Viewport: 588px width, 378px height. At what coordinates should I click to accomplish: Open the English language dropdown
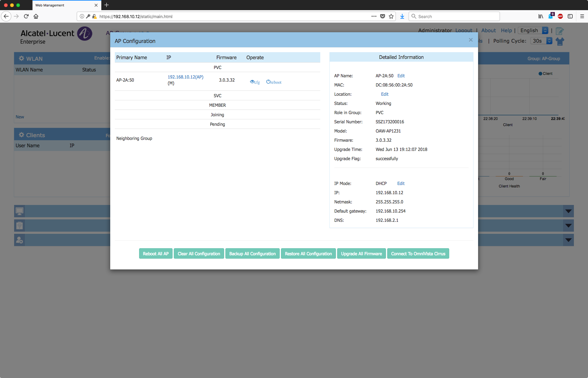533,30
